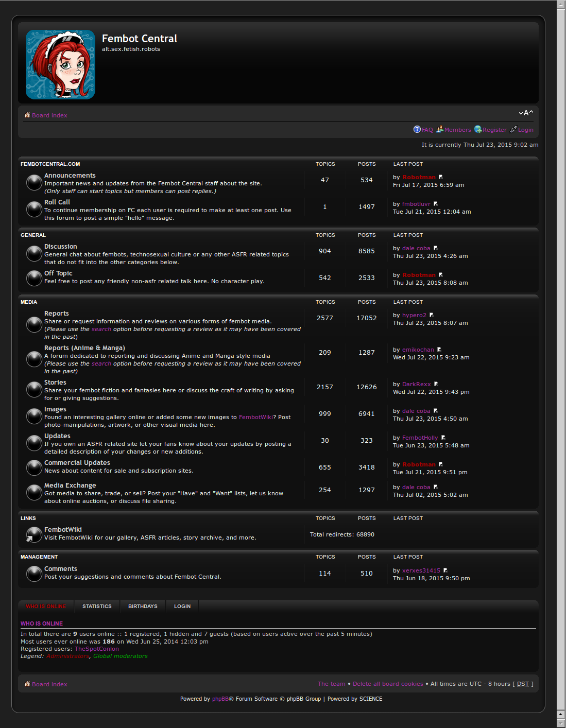Open the Stories forum link
Image resolution: width=566 pixels, height=728 pixels.
[x=55, y=383]
